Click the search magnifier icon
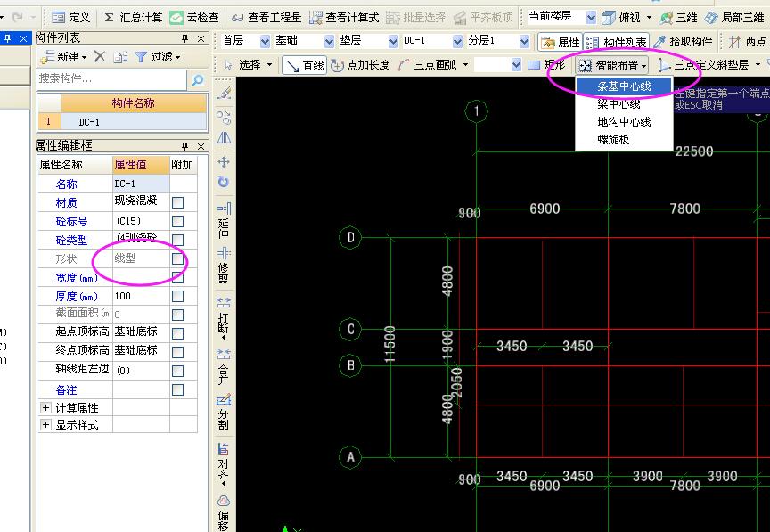Image resolution: width=770 pixels, height=532 pixels. click(198, 79)
